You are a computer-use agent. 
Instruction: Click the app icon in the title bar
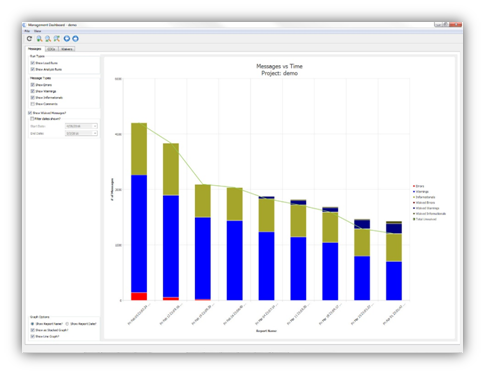24,25
